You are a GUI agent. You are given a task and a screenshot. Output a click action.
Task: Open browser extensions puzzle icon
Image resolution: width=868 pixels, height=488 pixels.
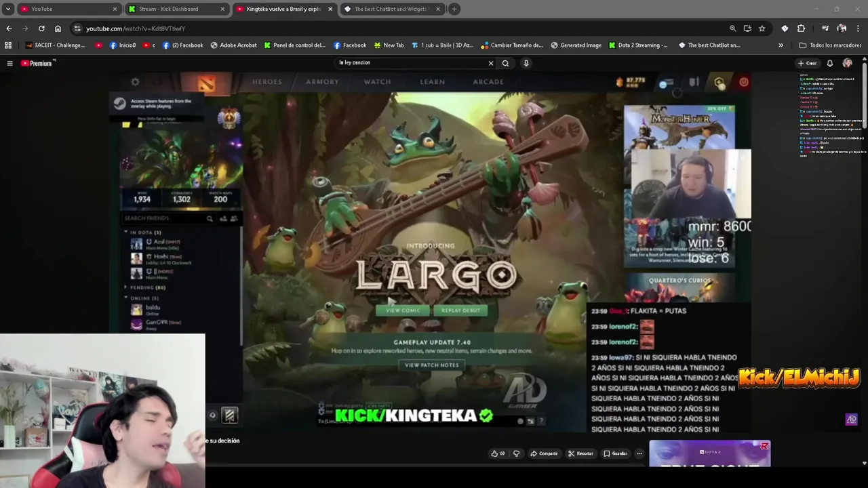(x=801, y=28)
